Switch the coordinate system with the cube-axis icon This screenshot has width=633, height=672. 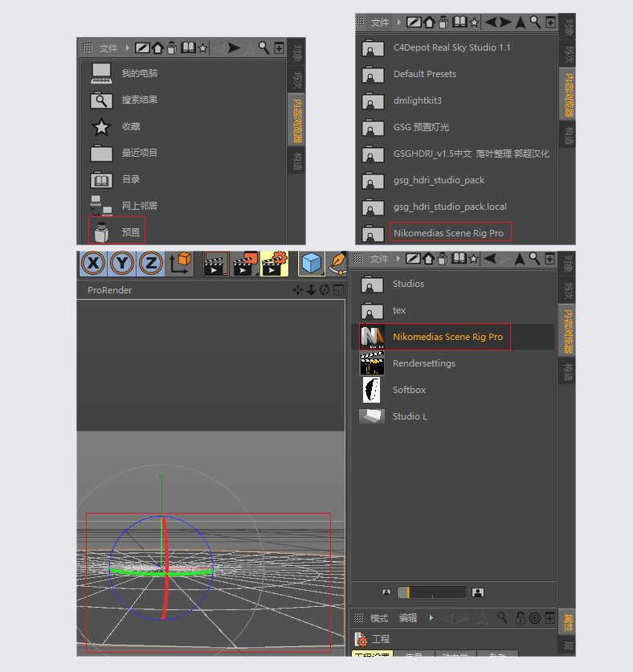180,263
